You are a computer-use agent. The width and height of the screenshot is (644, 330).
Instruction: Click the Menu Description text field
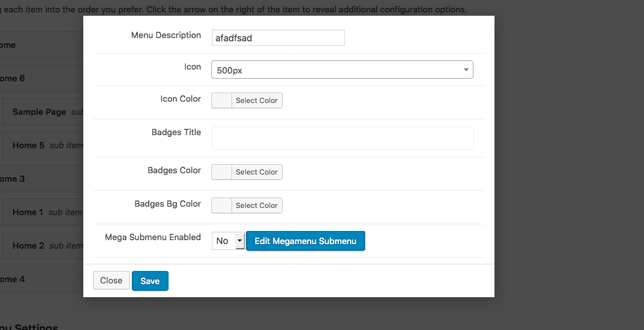click(277, 38)
